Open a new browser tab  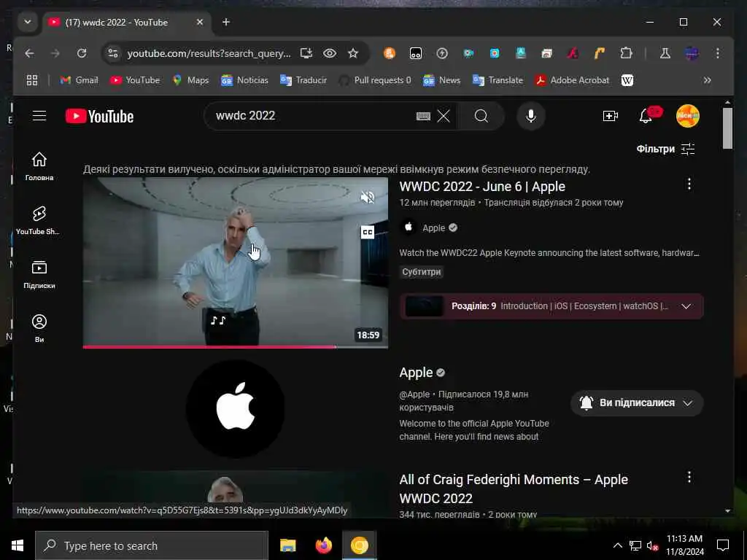[226, 22]
